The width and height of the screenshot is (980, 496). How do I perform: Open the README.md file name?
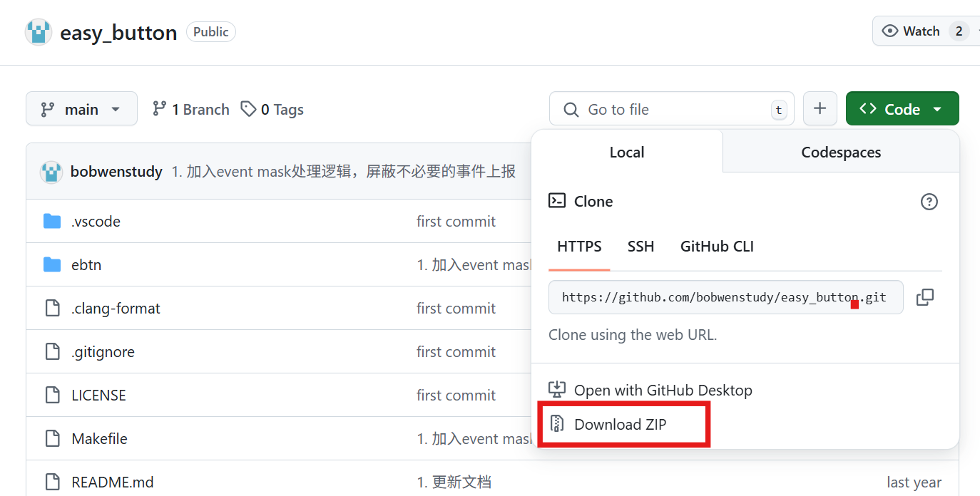click(113, 482)
